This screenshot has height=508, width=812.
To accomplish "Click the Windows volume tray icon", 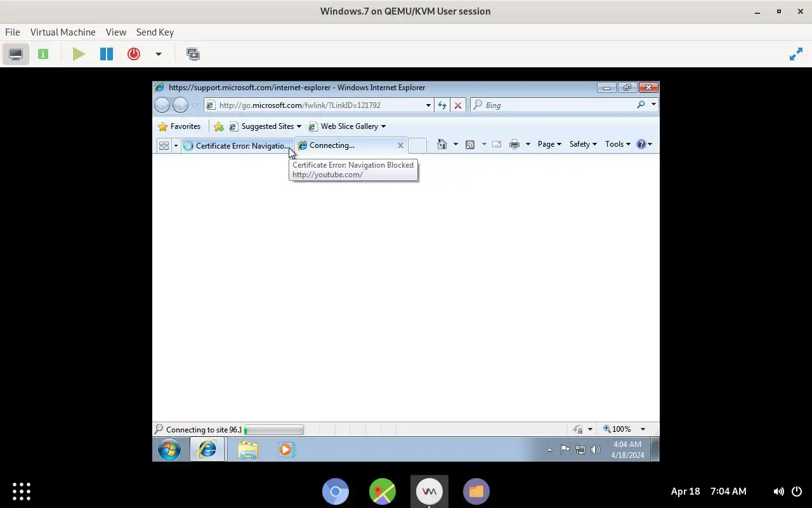I will [595, 450].
